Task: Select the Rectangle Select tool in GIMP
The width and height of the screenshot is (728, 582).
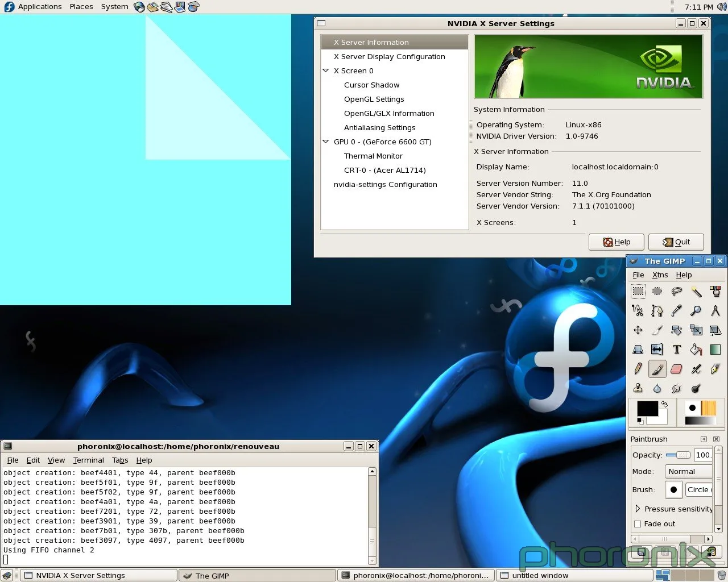Action: (x=638, y=292)
